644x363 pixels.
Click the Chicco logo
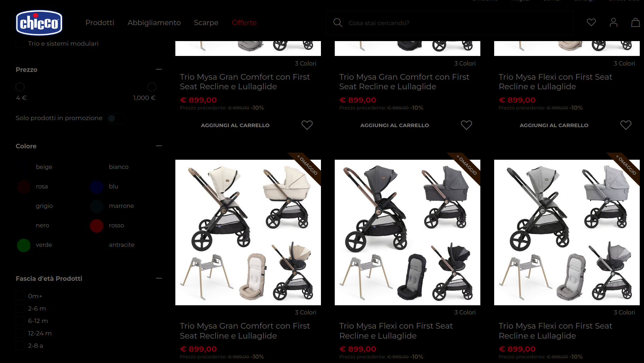(39, 23)
